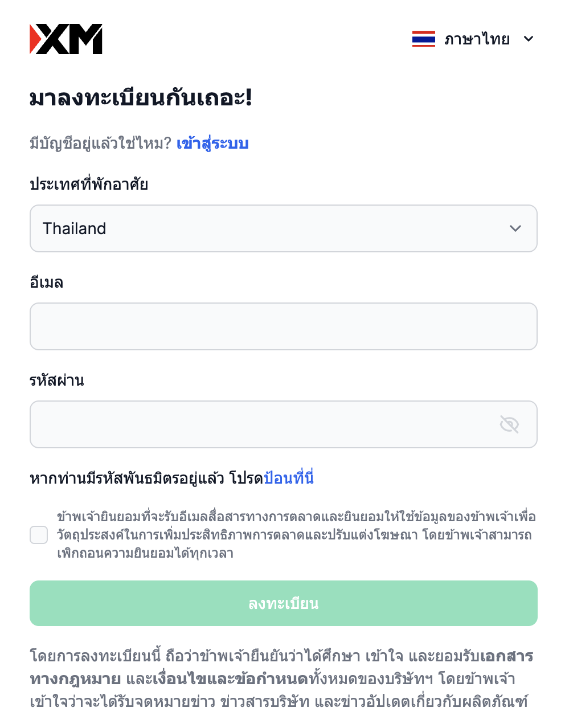Click the รหัสผ่าน field label
The width and height of the screenshot is (565, 728).
tap(56, 380)
